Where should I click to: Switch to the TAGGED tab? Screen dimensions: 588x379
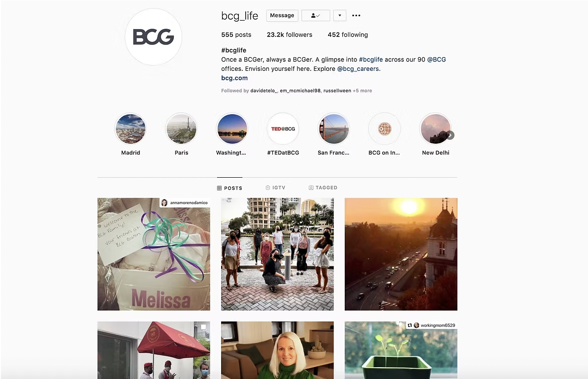[323, 188]
